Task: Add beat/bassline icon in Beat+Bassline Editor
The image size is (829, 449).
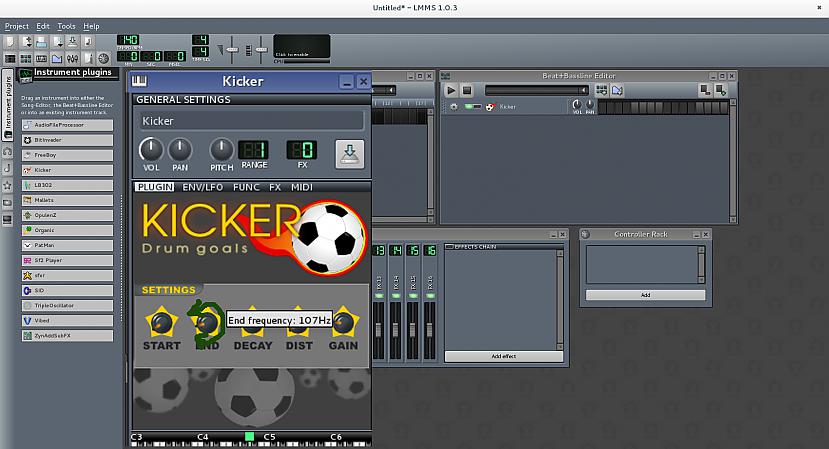Action: point(601,90)
